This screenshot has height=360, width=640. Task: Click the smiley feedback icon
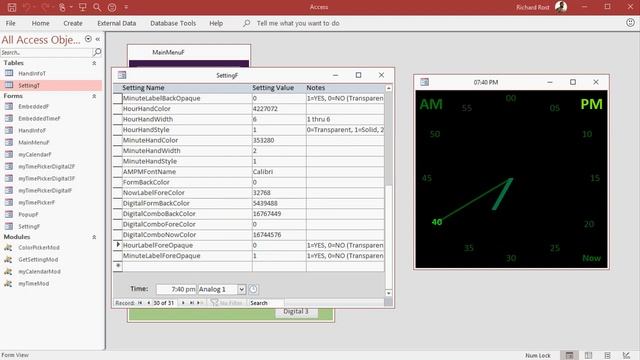tap(630, 23)
